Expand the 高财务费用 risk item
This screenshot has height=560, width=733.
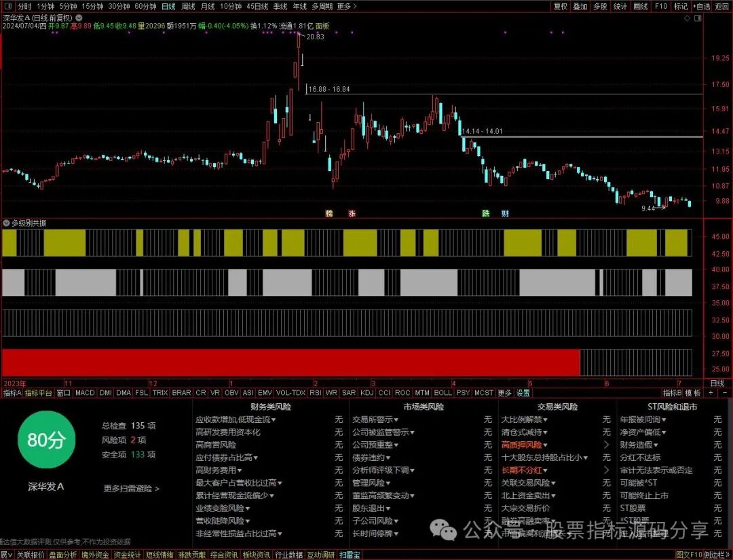tap(219, 470)
